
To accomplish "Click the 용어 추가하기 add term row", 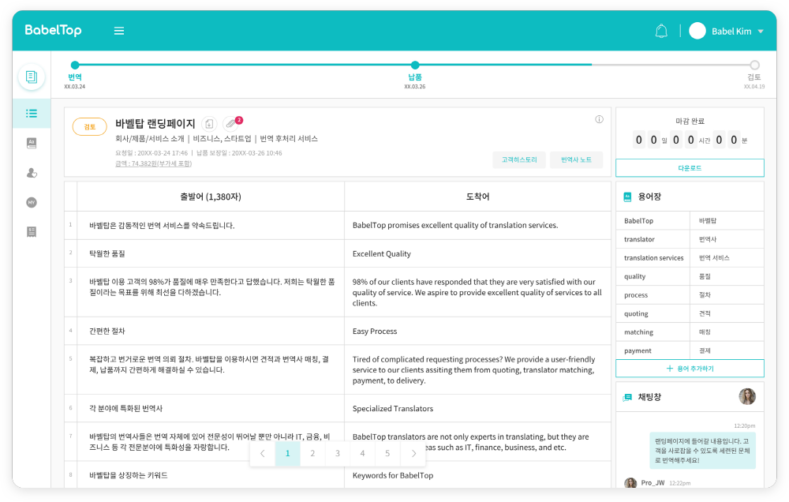I will coord(689,369).
